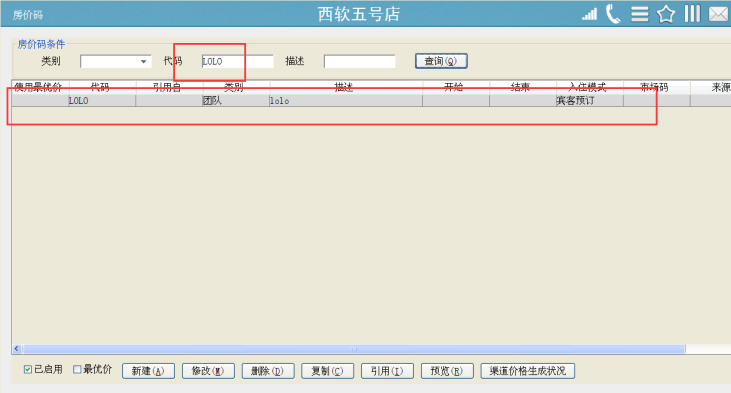Open the phone icon in the header

(613, 14)
